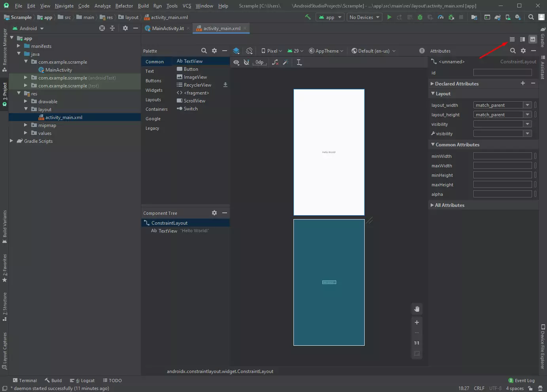Click orientation rotate icon in design toolbar
547x392 pixels.
tap(249, 51)
